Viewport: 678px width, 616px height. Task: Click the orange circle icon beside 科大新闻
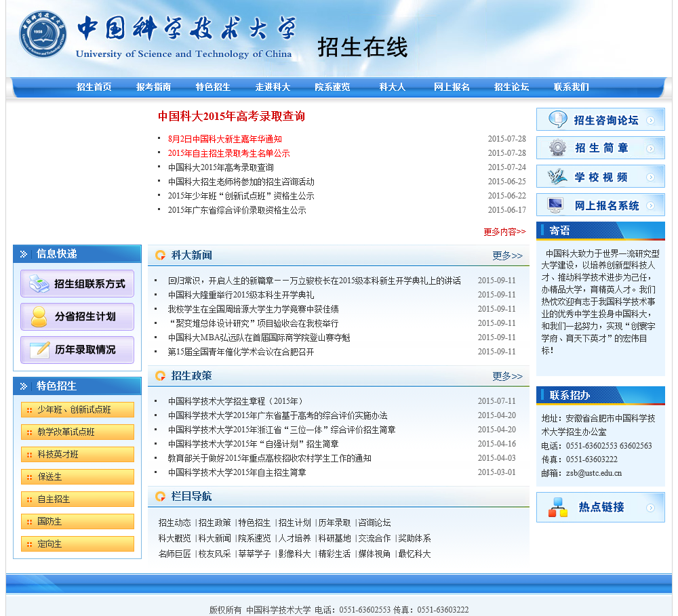click(x=161, y=255)
